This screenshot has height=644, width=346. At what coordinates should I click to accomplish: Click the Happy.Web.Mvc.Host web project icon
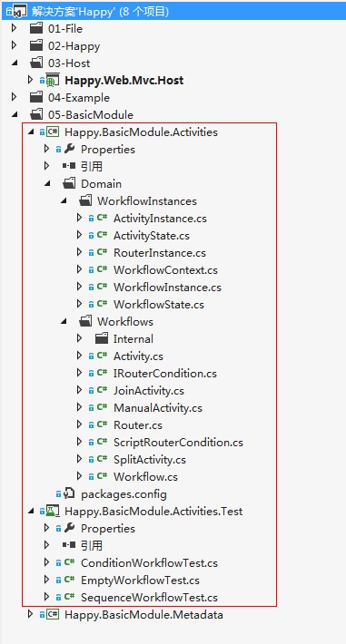[53, 81]
